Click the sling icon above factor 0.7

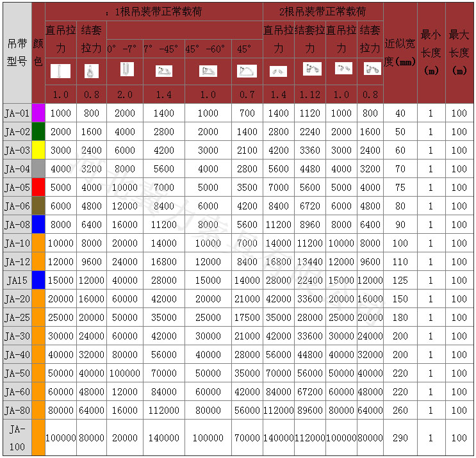pos(247,71)
